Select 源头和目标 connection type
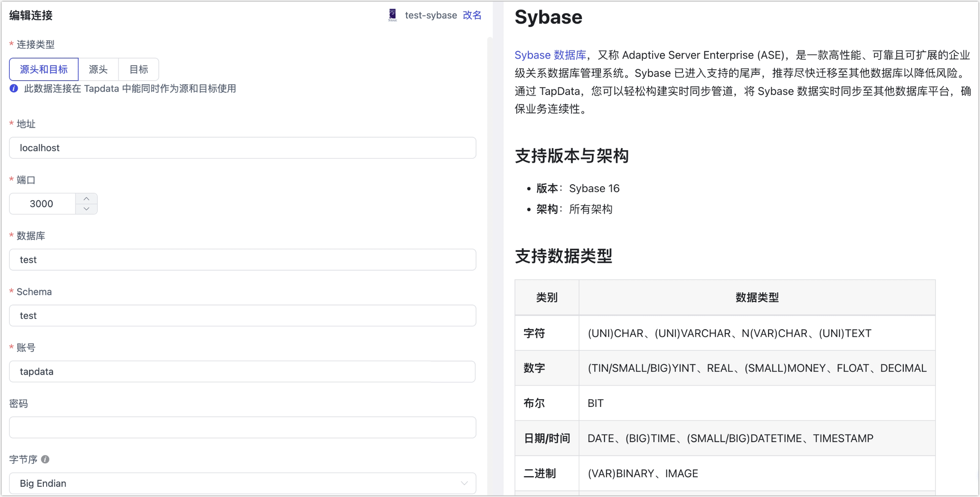The image size is (980, 497). point(43,69)
